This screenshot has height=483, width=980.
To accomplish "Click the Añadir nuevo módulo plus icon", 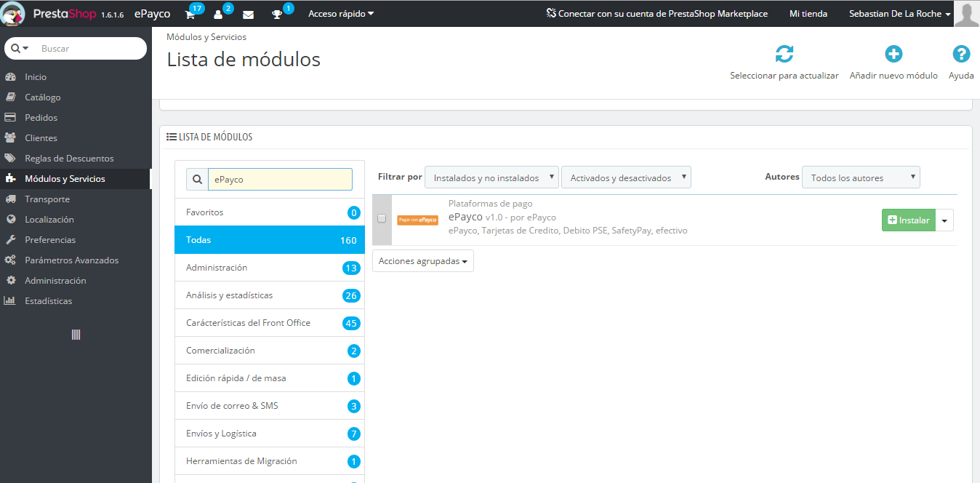I will coord(893,54).
